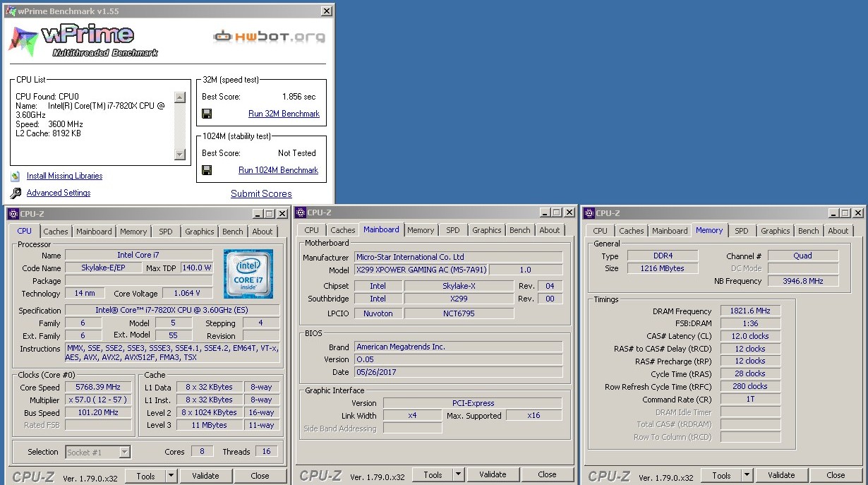Click Validate in the CPU window
868x485 pixels.
tap(205, 476)
